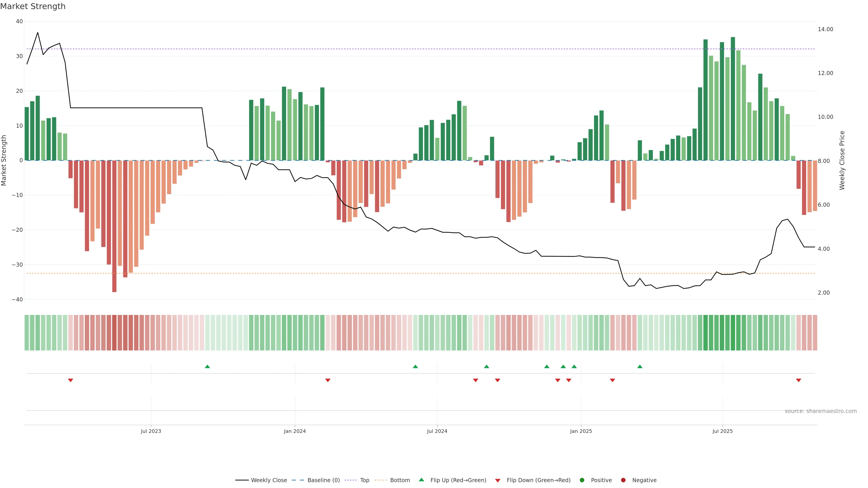The height and width of the screenshot is (488, 868).
Task: Click the flip-up marker just before Jul 2024
Action: tap(415, 366)
